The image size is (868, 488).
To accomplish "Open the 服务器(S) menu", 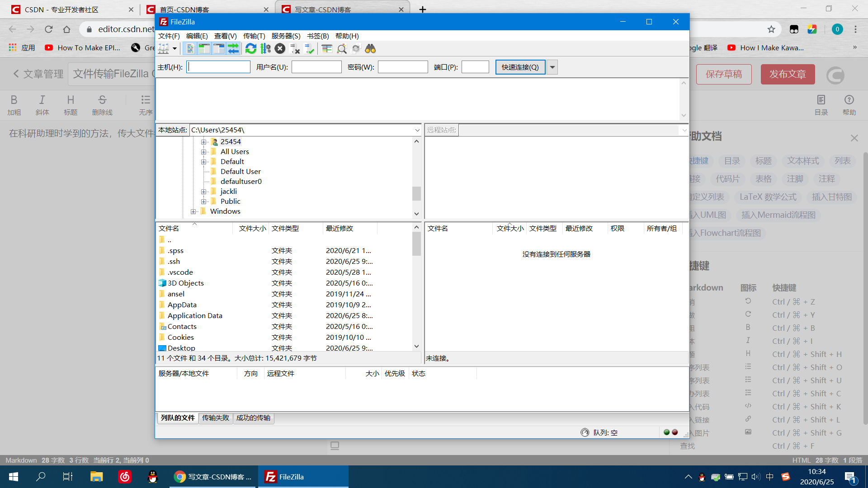I will coord(286,36).
